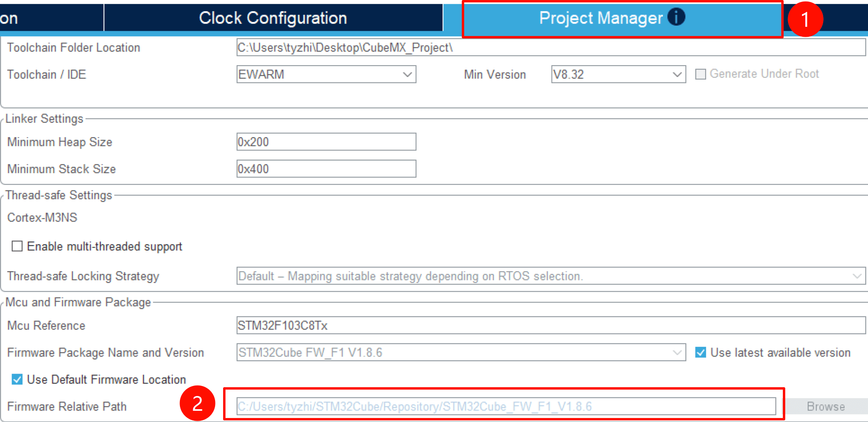Switch to the Clock Configuration tab
The width and height of the screenshot is (868, 422).
(273, 18)
